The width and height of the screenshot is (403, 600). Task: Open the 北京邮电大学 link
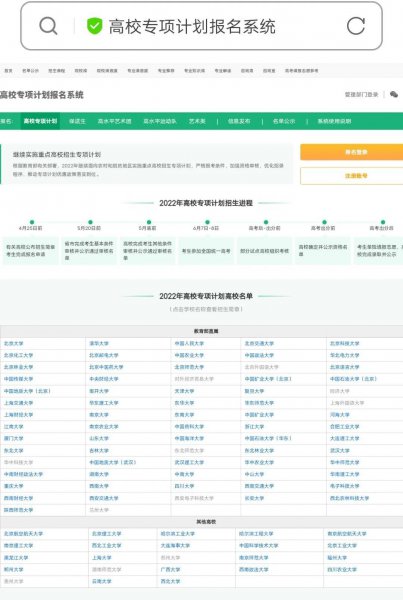(104, 355)
